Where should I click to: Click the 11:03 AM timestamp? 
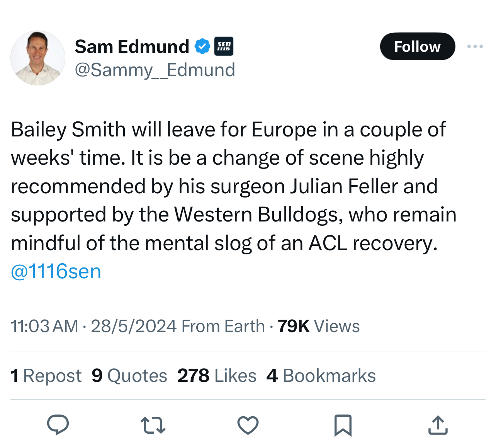coord(44,326)
